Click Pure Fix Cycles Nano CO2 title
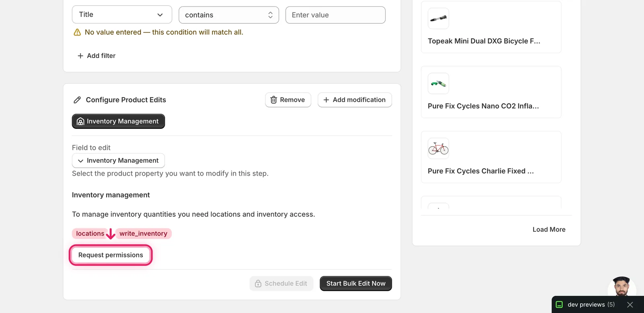 (483, 106)
